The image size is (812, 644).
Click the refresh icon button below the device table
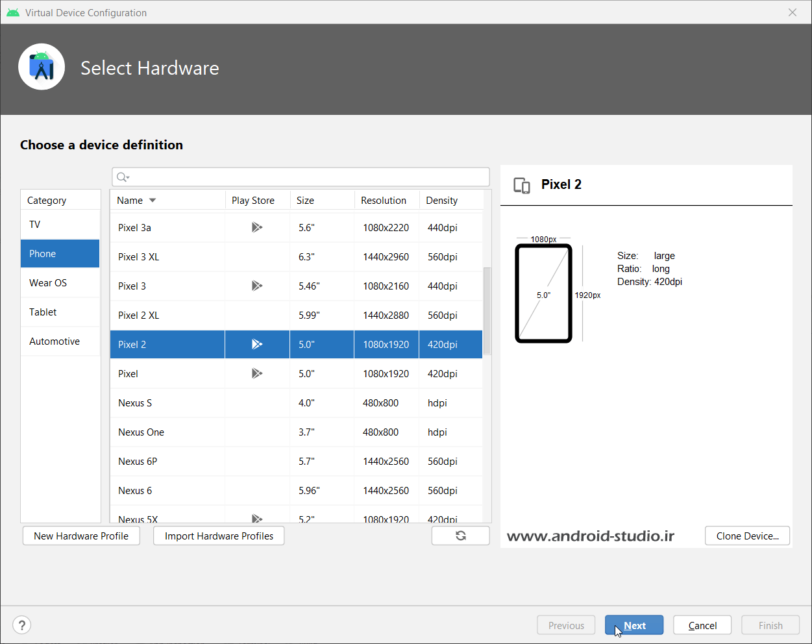tap(461, 536)
